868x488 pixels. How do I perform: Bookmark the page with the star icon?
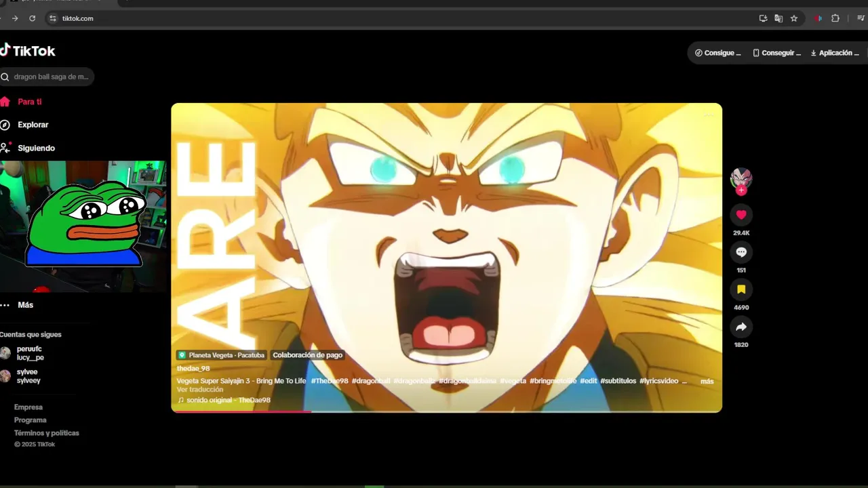click(x=794, y=18)
